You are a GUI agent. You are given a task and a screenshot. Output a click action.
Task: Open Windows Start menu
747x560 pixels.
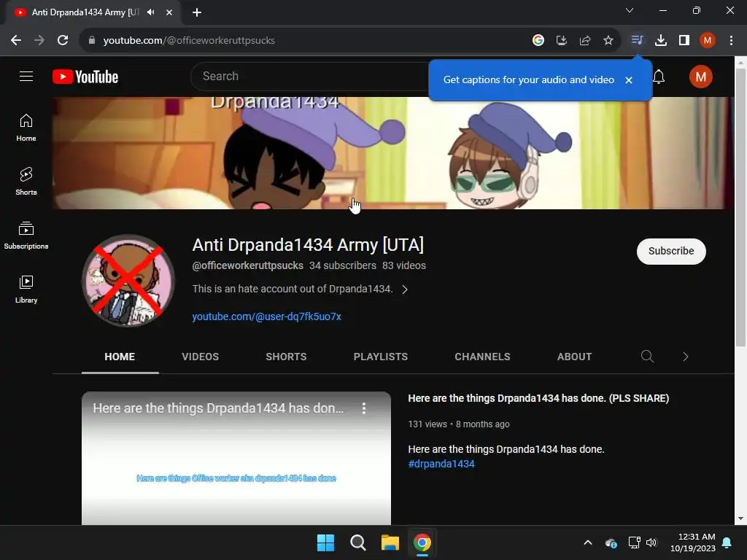[x=326, y=542]
